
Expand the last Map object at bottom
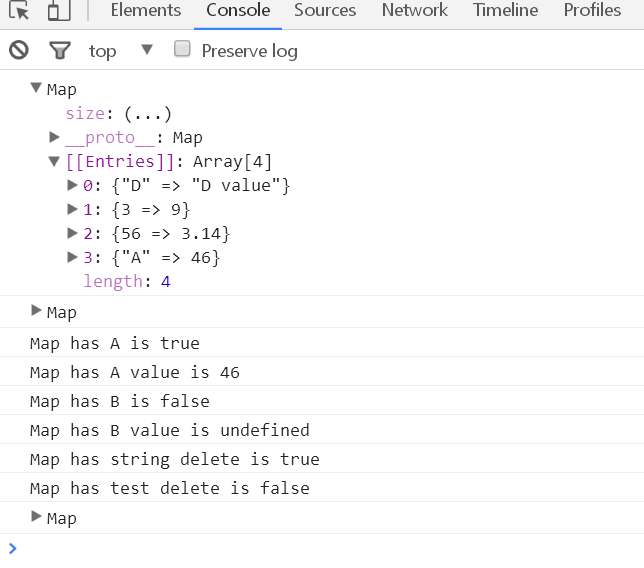click(36, 516)
